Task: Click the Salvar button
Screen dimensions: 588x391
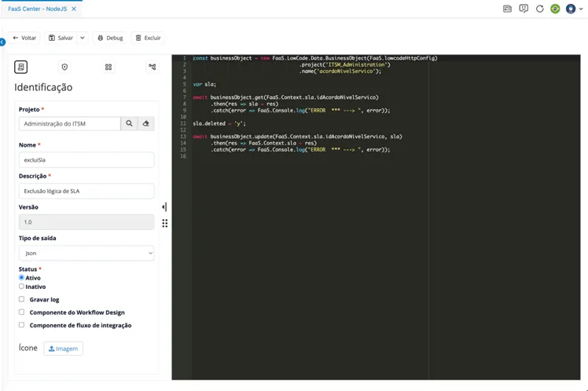Action: coord(61,38)
